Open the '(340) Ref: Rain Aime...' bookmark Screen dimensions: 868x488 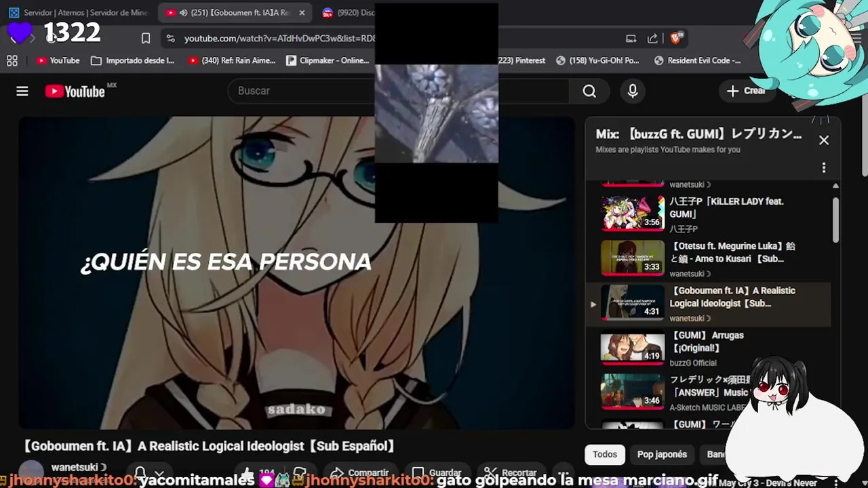[x=232, y=60]
